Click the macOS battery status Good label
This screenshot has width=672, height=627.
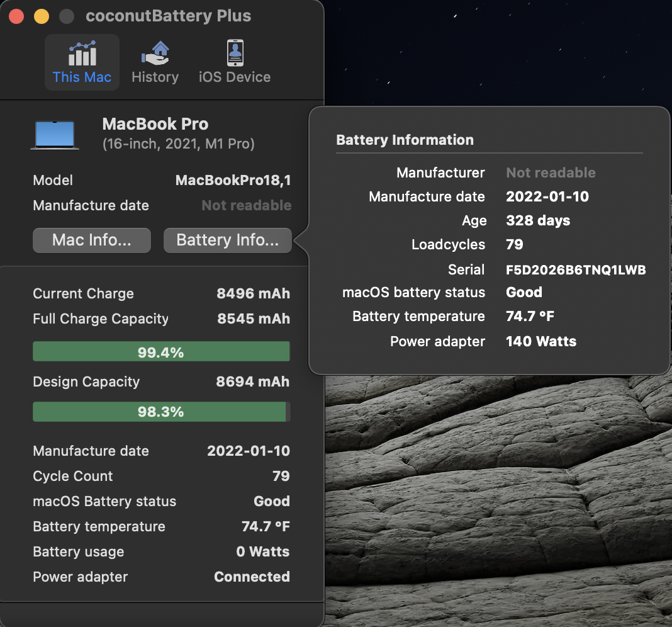[x=524, y=292]
